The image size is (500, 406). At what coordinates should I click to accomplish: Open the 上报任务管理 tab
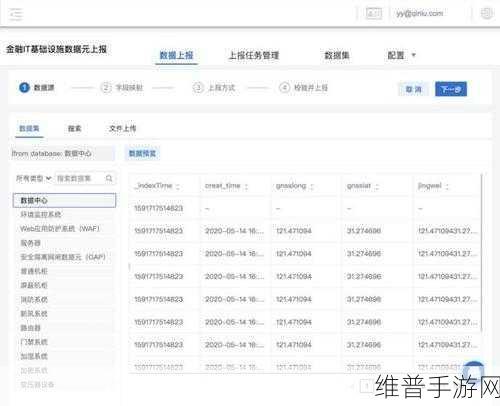(254, 55)
